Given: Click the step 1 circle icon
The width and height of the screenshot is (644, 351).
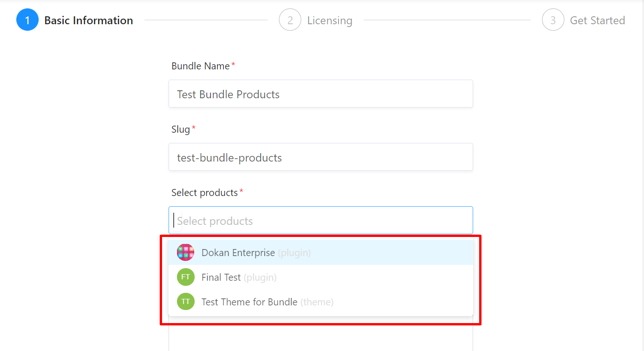Looking at the screenshot, I should [x=27, y=20].
